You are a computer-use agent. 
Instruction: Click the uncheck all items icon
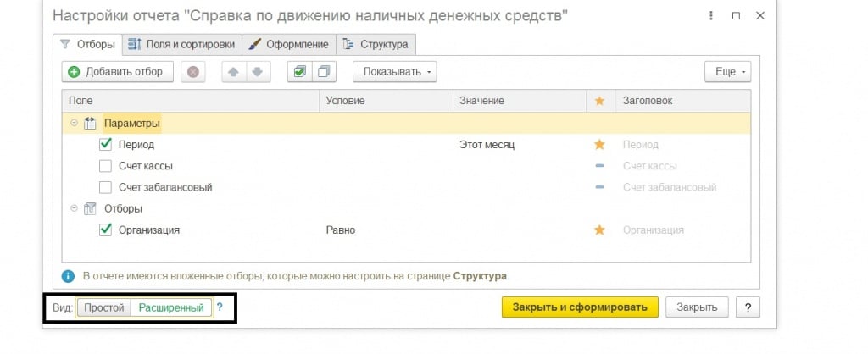point(323,72)
